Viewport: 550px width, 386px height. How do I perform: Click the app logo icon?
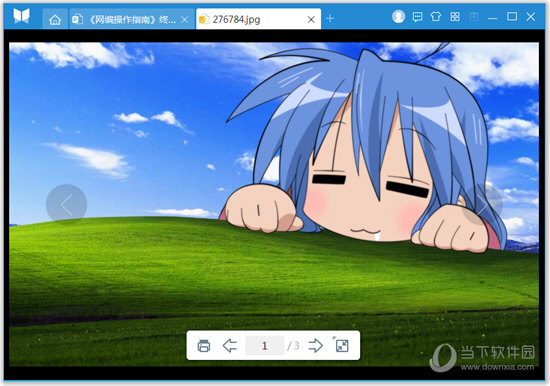point(21,16)
